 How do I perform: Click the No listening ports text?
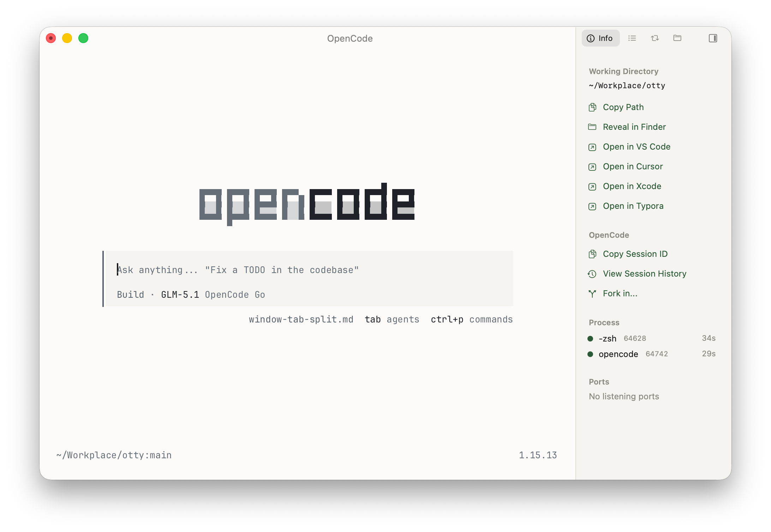[x=624, y=397]
